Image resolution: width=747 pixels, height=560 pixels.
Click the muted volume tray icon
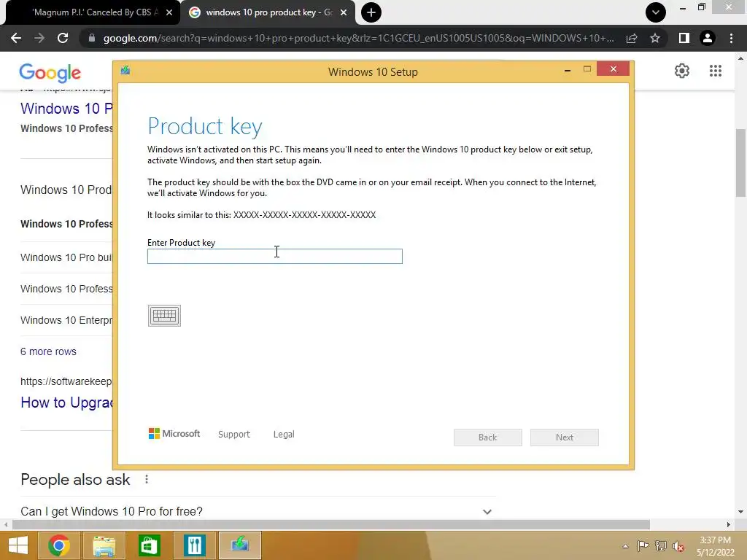click(678, 546)
